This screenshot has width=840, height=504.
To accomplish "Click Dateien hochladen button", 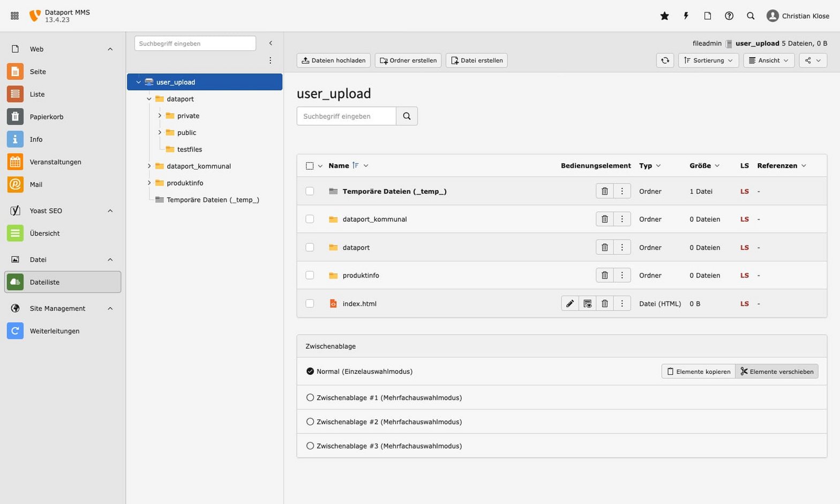I will (333, 61).
